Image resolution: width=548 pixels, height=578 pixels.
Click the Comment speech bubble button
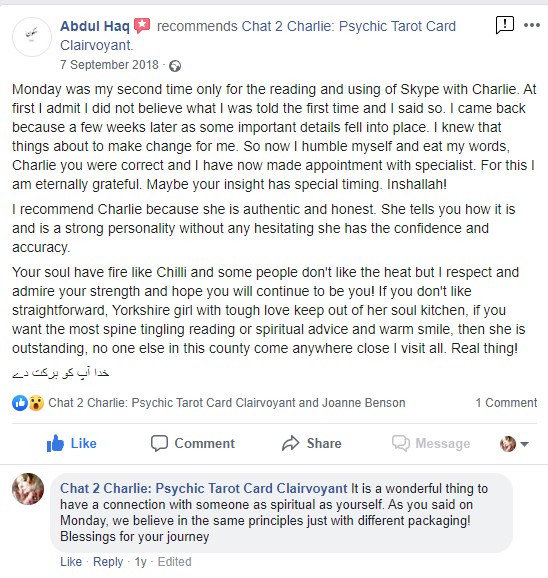click(193, 443)
